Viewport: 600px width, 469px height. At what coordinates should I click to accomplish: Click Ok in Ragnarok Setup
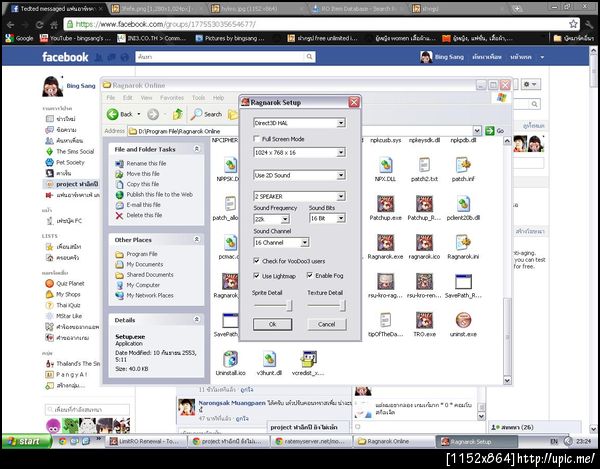coord(272,324)
